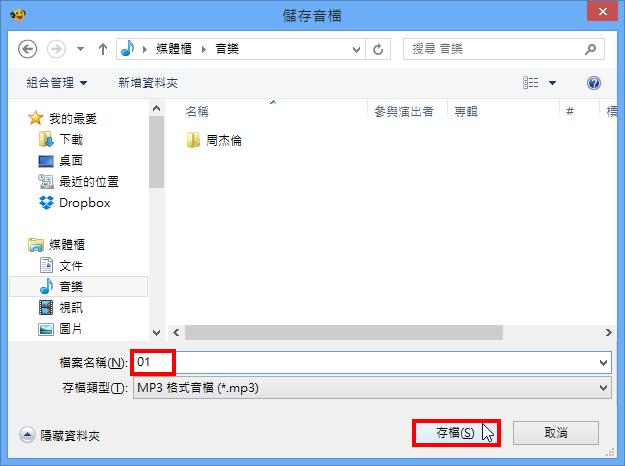
Task: Expand the file name history dropdown
Action: [603, 363]
